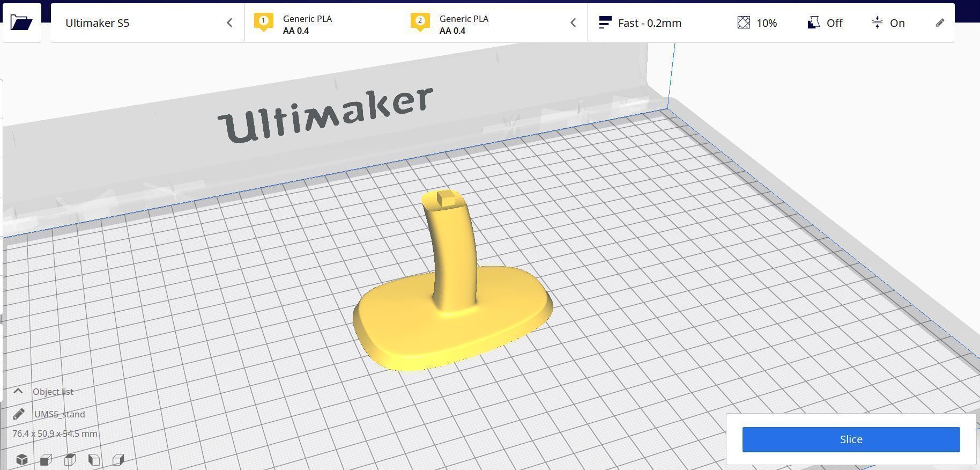Collapse the Object list panel

18,391
